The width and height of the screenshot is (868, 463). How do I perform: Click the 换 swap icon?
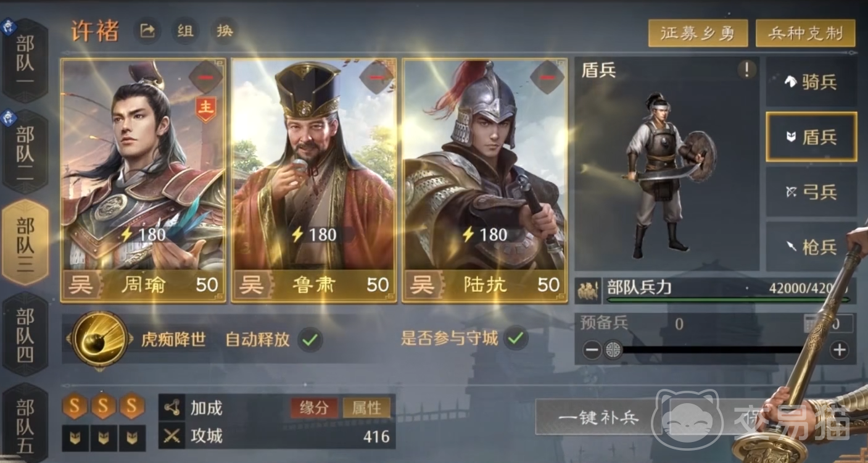225,31
